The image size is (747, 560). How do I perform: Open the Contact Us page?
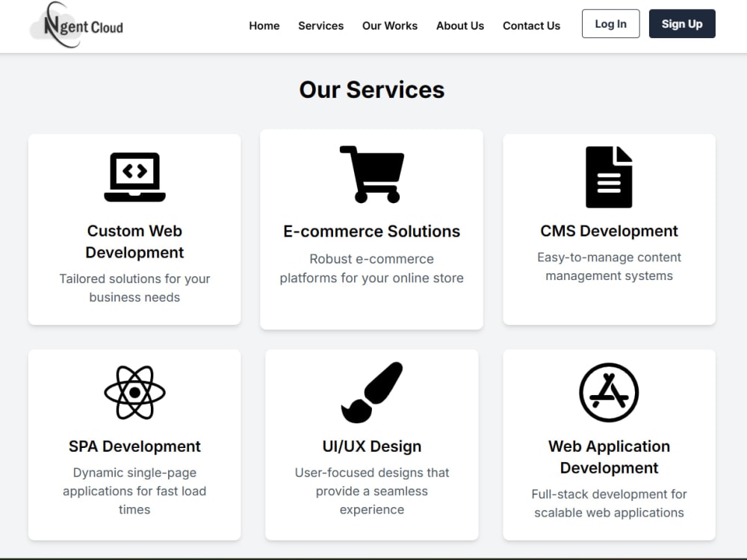531,25
